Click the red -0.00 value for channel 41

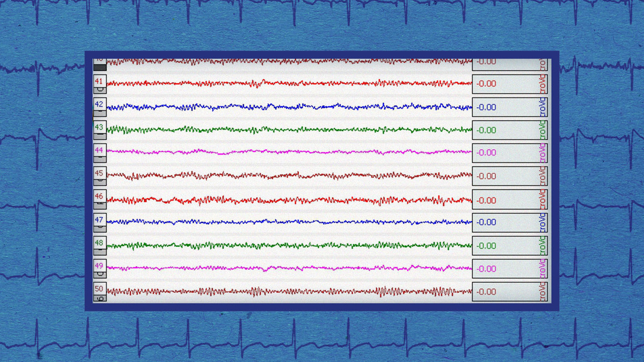486,84
